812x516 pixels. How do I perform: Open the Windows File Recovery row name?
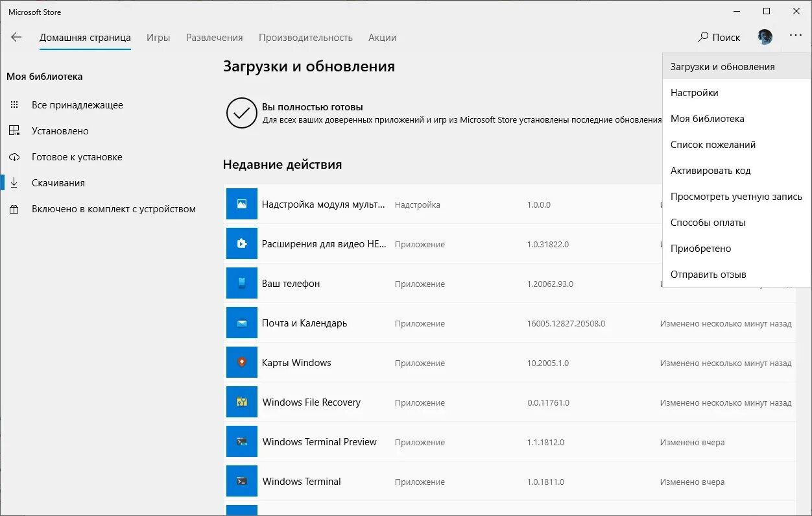(311, 402)
